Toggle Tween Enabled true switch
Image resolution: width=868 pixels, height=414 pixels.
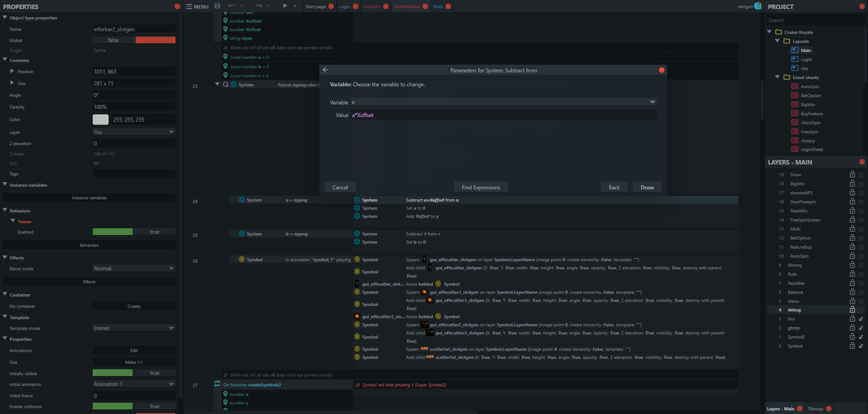coord(134,232)
